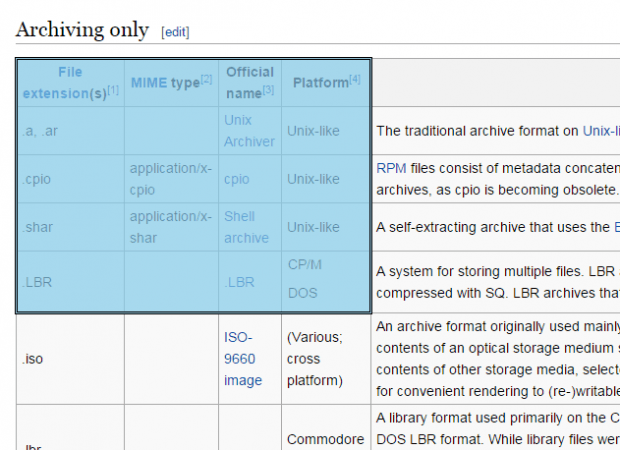Click footnote 2 beside MIME type
Viewport: 620px width, 450px height.
[x=206, y=79]
